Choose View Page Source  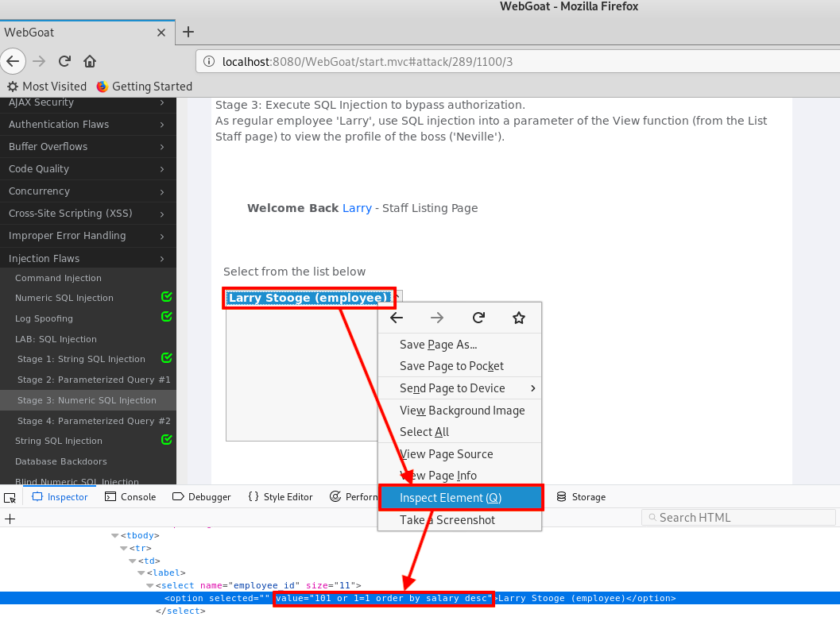(x=459, y=454)
